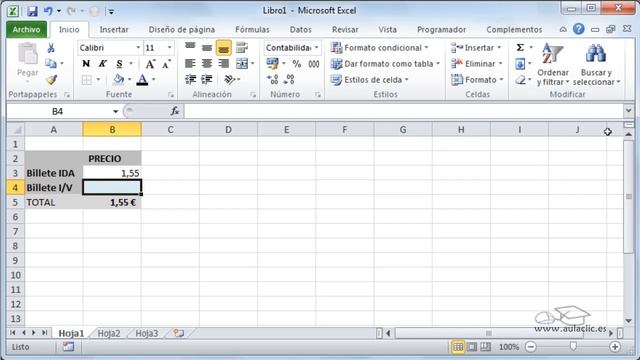
Task: Toggle underline S formatting
Action: click(119, 64)
